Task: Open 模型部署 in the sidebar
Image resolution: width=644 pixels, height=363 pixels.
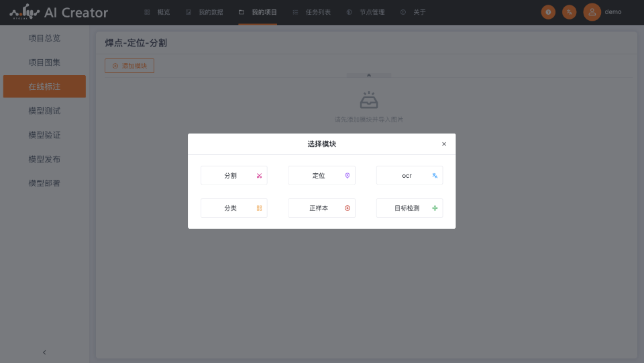Action: 44,183
